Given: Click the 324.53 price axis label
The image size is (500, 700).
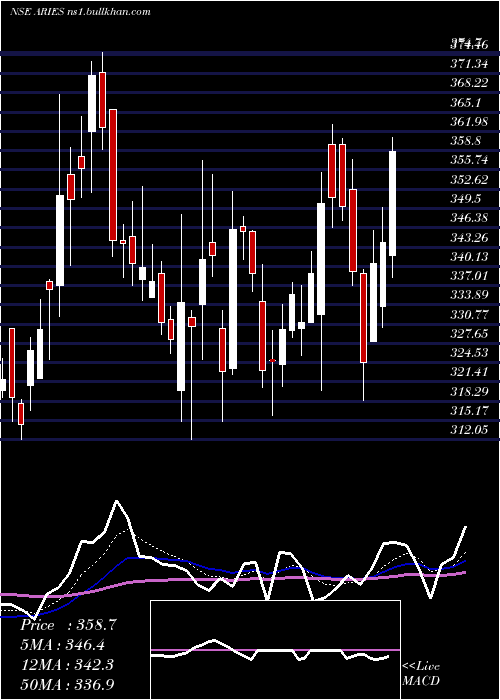Looking at the screenshot, I should [469, 352].
